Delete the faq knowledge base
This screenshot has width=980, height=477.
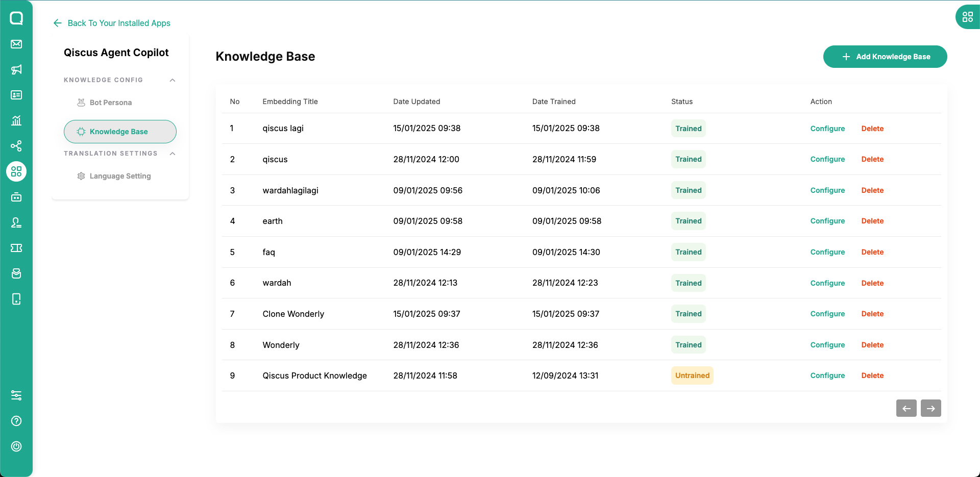pos(872,252)
